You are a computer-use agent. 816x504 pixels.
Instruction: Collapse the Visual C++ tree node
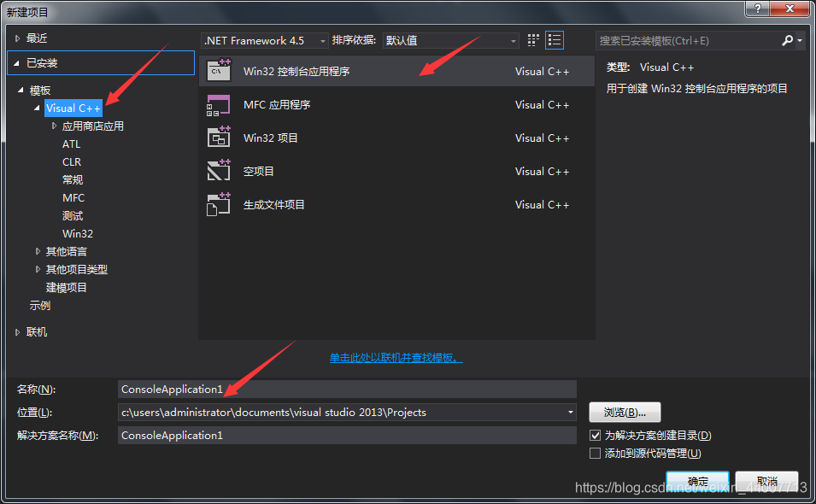(37, 108)
